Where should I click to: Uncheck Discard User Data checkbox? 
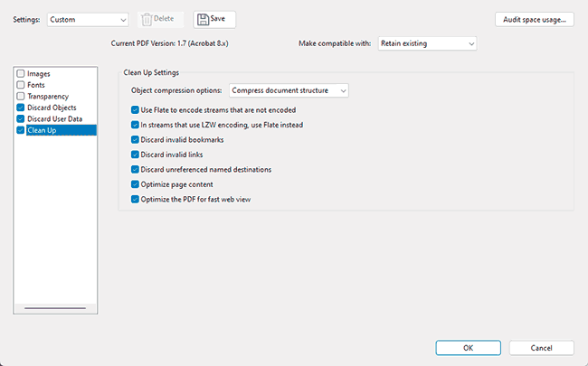[x=21, y=118]
